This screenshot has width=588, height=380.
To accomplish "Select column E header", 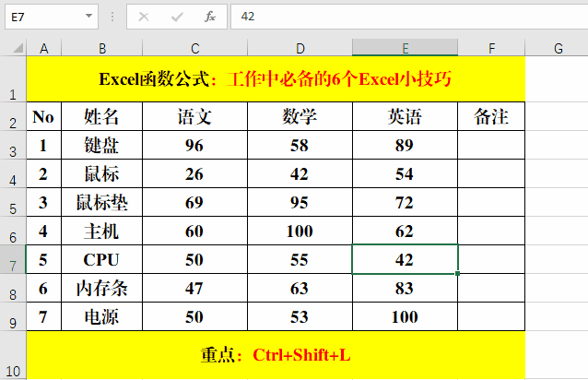I will pyautogui.click(x=405, y=48).
